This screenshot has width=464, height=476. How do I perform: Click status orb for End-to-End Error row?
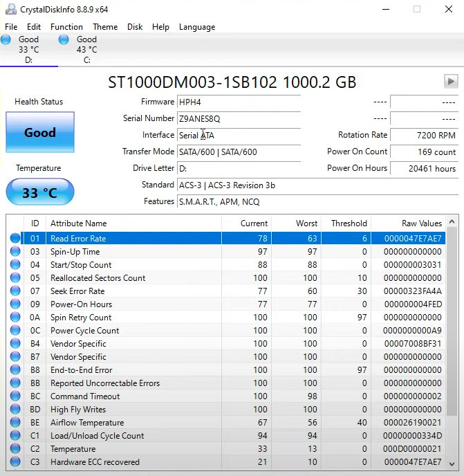(x=15, y=369)
